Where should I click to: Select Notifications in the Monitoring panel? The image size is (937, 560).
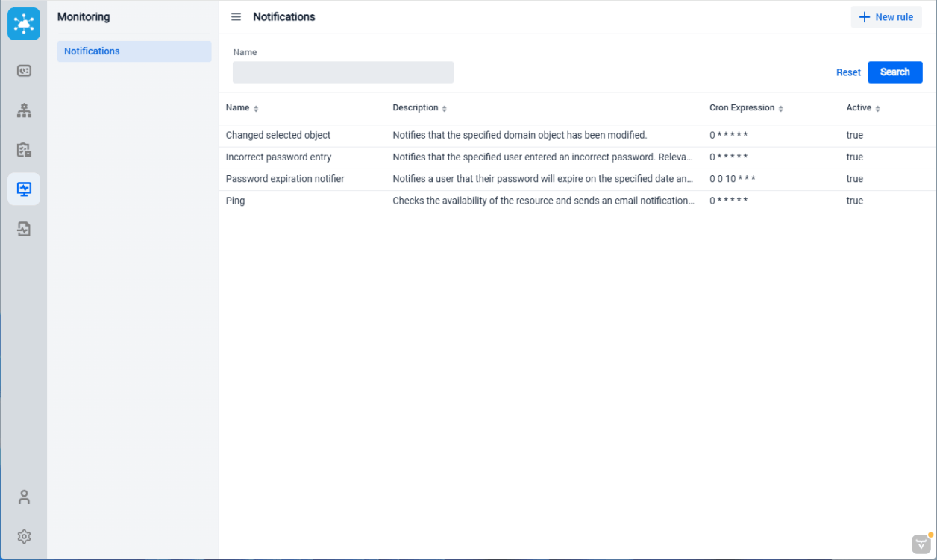134,51
